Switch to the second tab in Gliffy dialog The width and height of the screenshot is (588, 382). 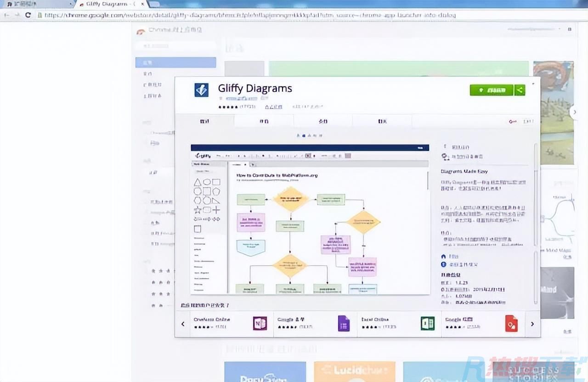pos(264,121)
